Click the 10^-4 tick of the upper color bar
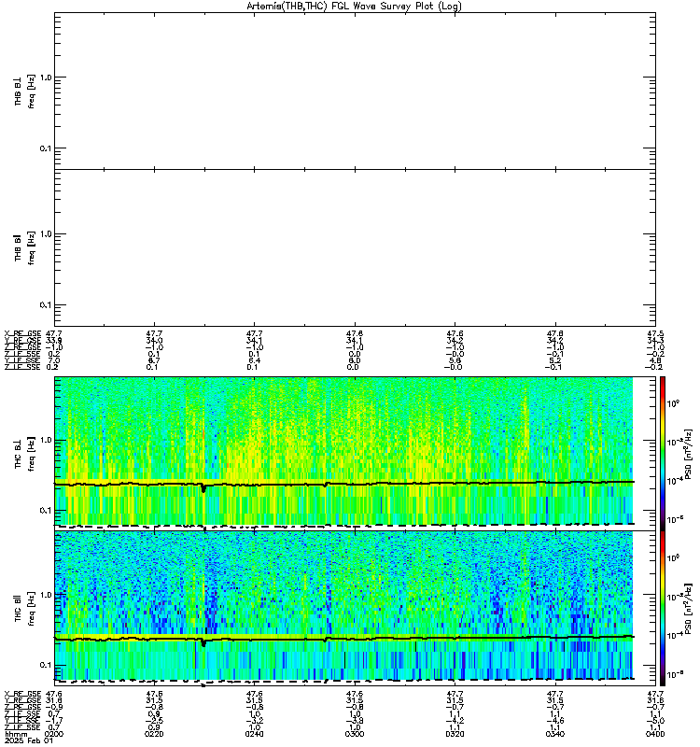The image size is (700, 747). click(x=673, y=481)
